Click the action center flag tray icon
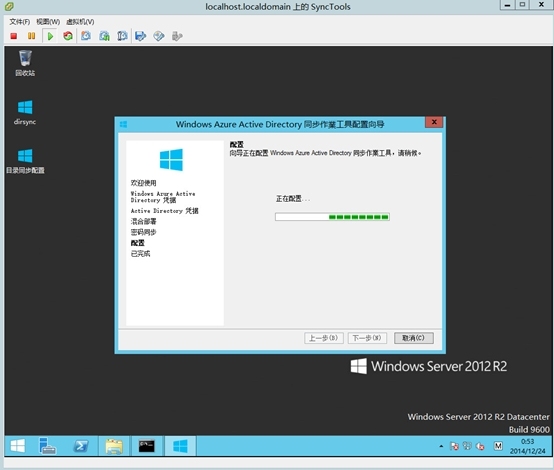The width and height of the screenshot is (554, 470). 454,446
